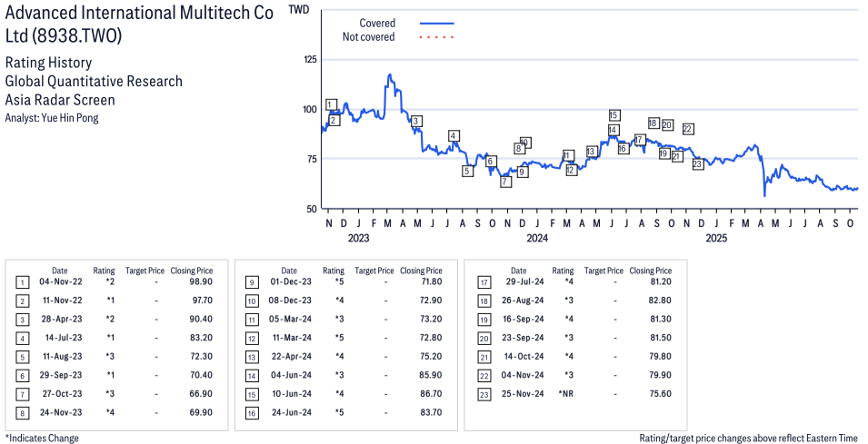Select marker 3 on the price line
868x444 pixels.
(x=416, y=121)
